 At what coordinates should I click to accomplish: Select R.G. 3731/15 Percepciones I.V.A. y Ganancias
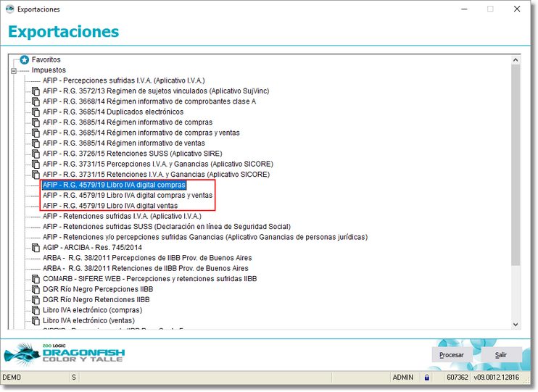click(158, 164)
